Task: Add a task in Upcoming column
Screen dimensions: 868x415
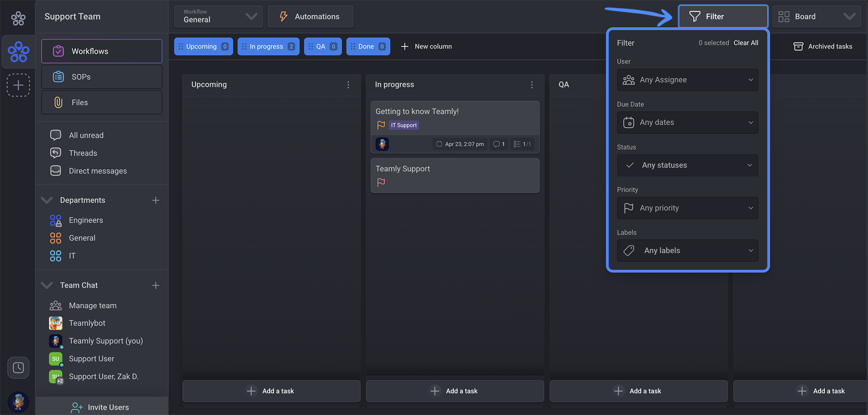Action: pyautogui.click(x=271, y=391)
